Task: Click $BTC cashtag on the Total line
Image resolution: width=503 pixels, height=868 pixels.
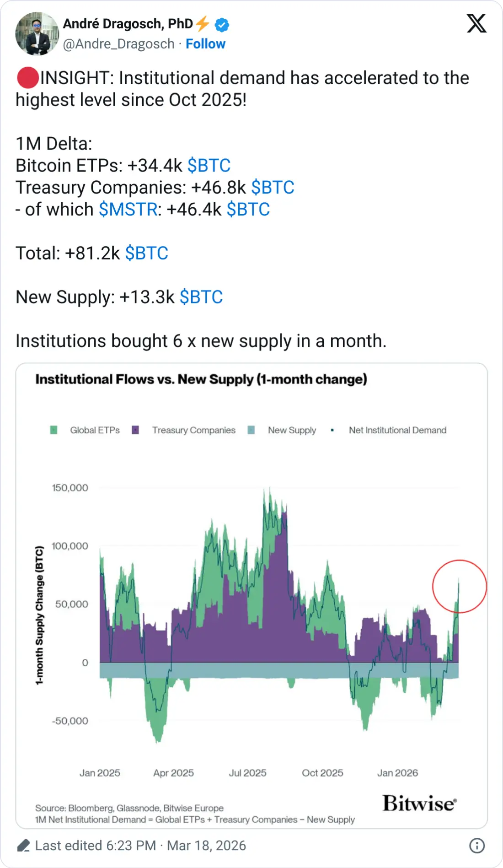Action: (147, 253)
